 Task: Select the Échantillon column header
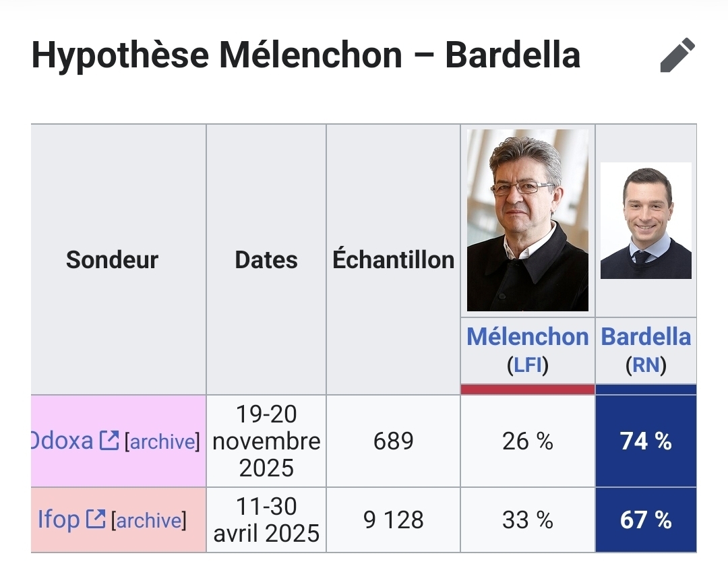click(393, 259)
